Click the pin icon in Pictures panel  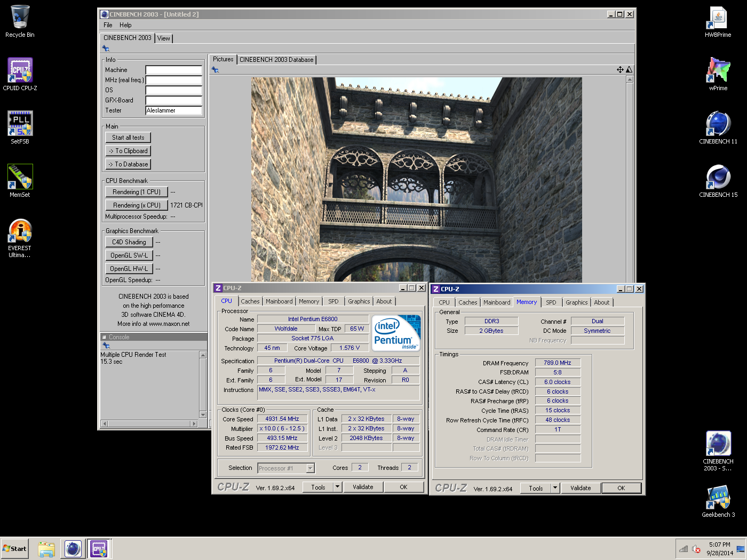pos(215,69)
